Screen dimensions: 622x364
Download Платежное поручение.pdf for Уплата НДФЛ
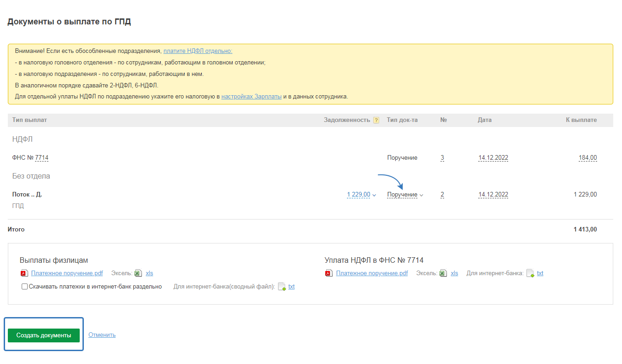tap(372, 273)
